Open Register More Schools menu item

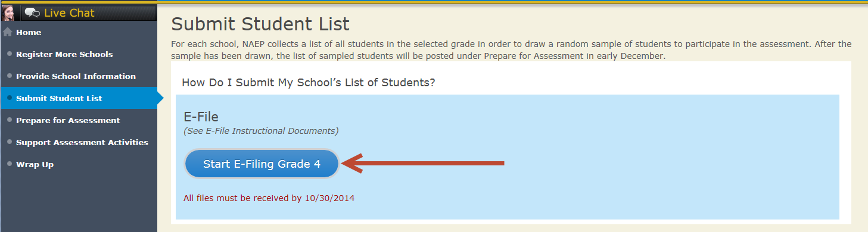pyautogui.click(x=64, y=54)
